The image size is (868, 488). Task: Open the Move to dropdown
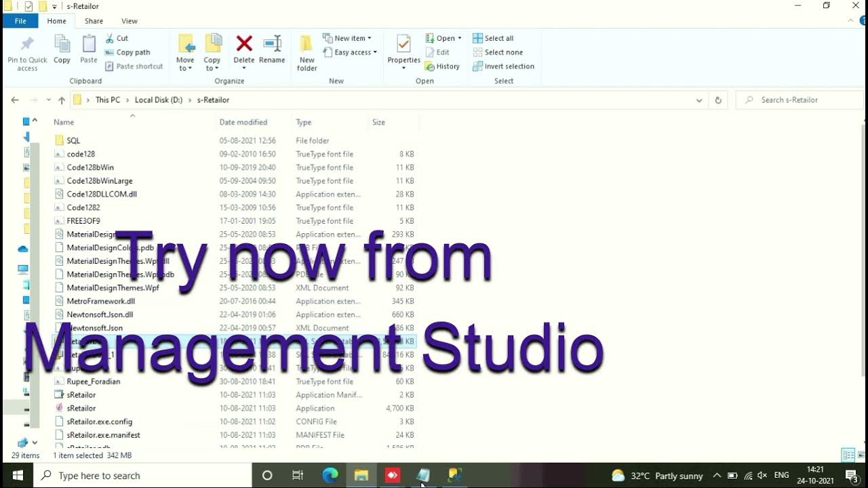[x=185, y=64]
